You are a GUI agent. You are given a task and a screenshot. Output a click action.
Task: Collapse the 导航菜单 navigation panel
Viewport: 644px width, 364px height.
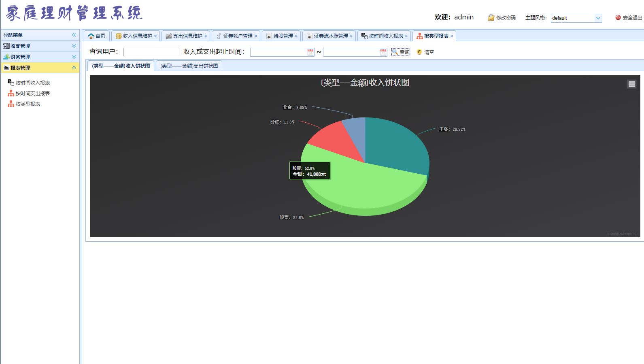[x=74, y=35]
